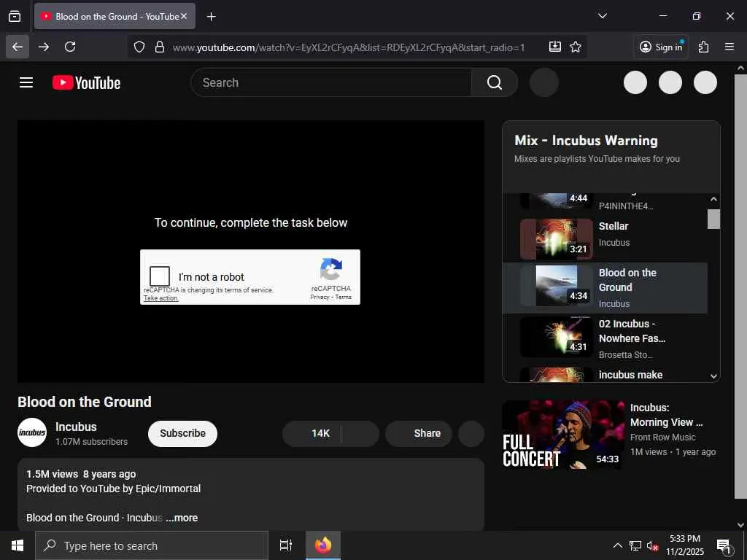Open Incubus channel name link
Image resolution: width=747 pixels, height=560 pixels.
tap(76, 427)
